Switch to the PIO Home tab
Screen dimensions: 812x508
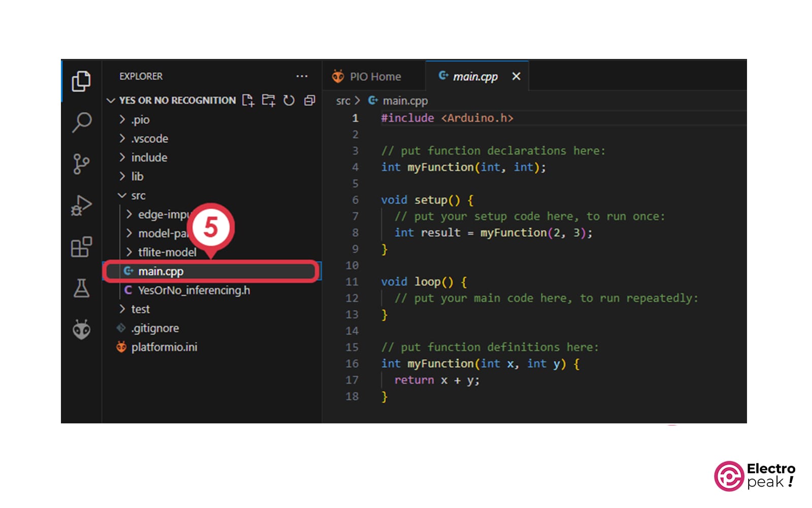375,77
